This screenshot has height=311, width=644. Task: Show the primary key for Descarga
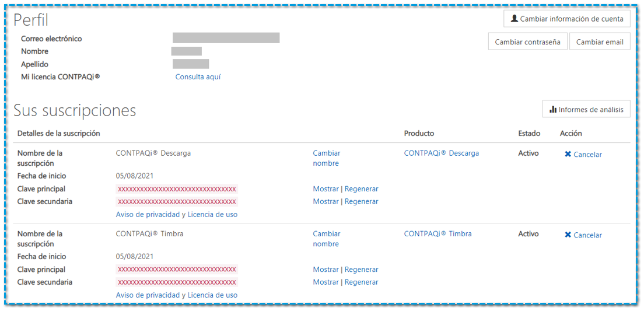point(325,189)
